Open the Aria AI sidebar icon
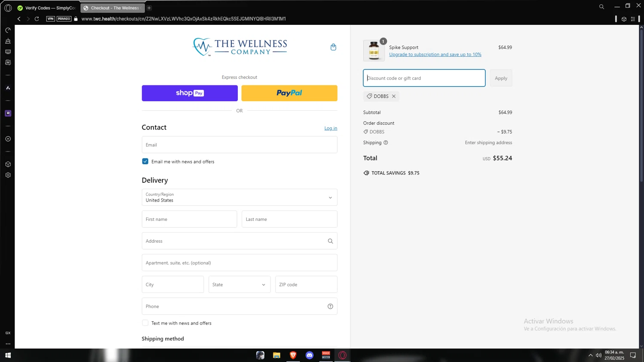644x362 pixels. (x=8, y=88)
